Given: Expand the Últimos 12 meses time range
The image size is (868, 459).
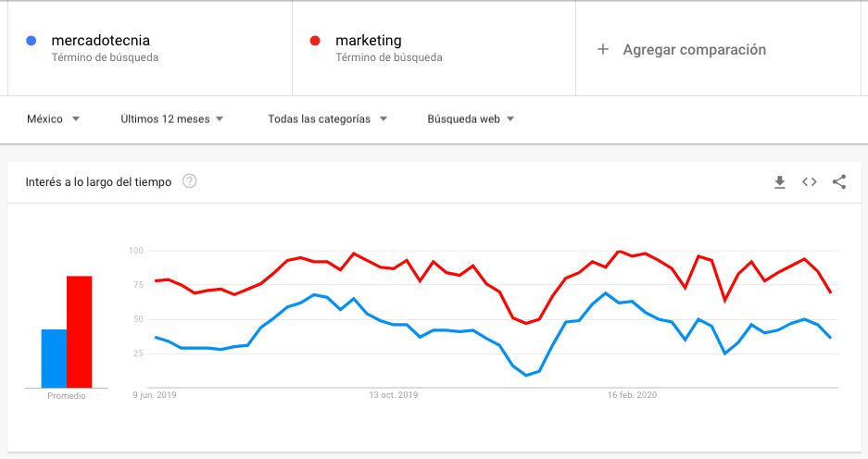Looking at the screenshot, I should pyautogui.click(x=171, y=119).
